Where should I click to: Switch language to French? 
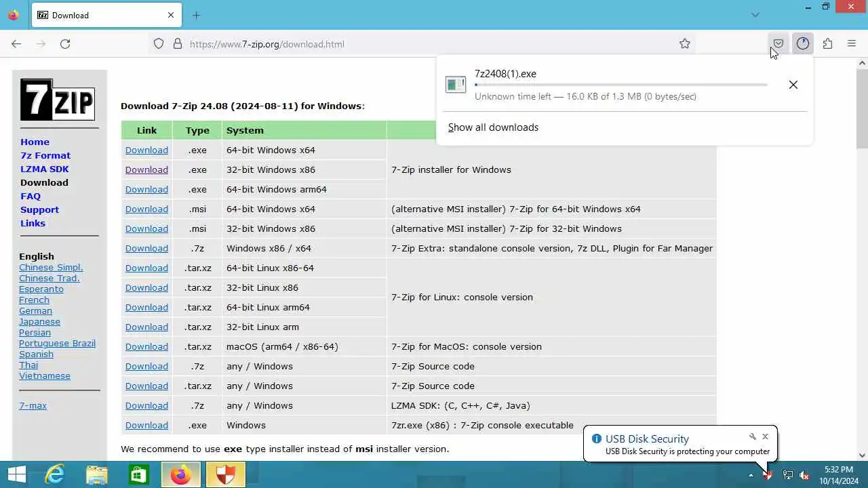[34, 300]
